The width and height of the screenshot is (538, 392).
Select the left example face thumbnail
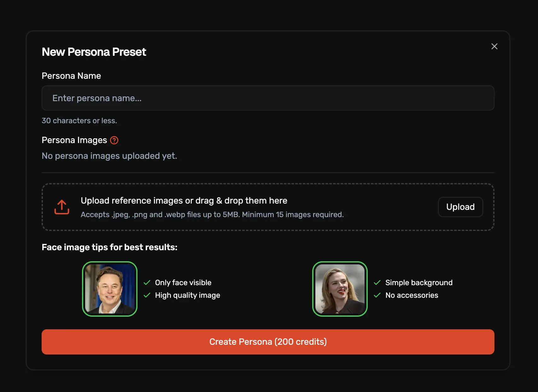tap(110, 289)
